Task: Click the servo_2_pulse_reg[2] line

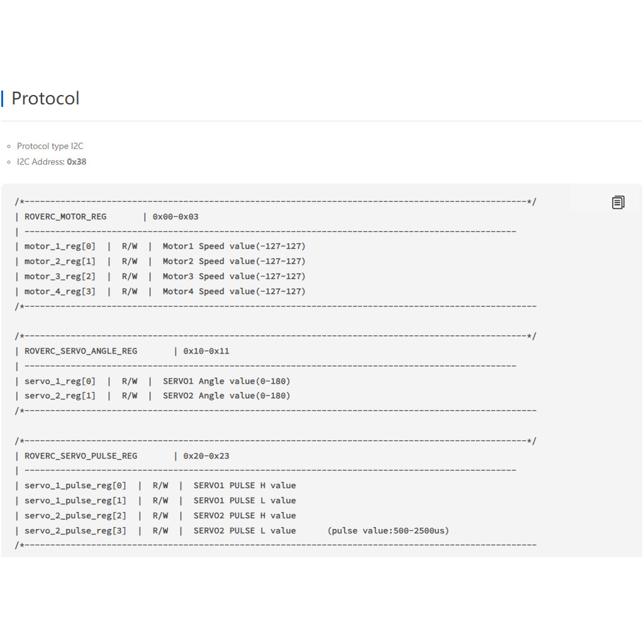Action: (75, 516)
